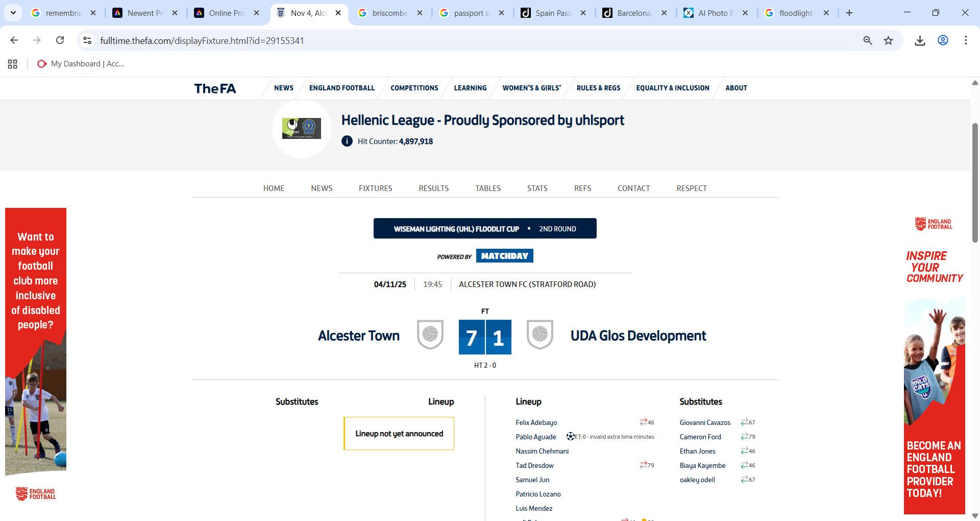The height and width of the screenshot is (521, 980).
Task: Open the My Dashboard bookmark
Action: click(x=81, y=64)
